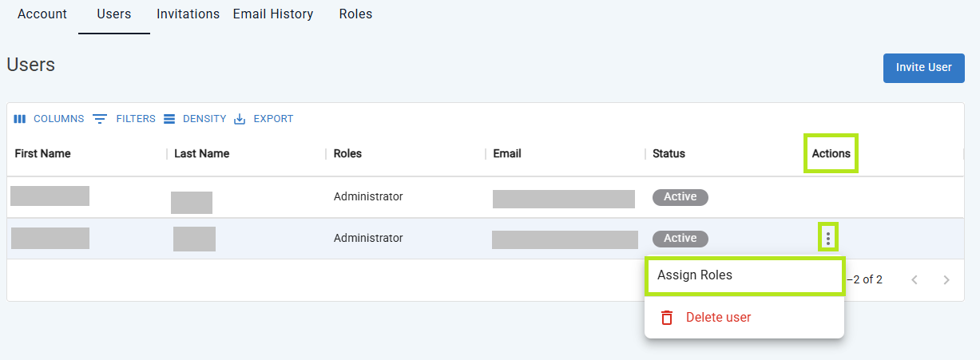Sort by the Email column header
980x360 pixels.
pos(507,153)
